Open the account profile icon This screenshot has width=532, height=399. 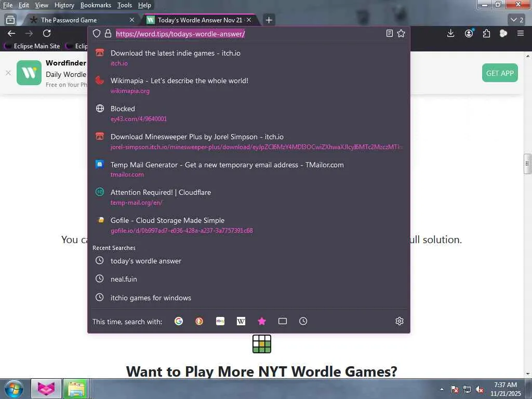469,33
